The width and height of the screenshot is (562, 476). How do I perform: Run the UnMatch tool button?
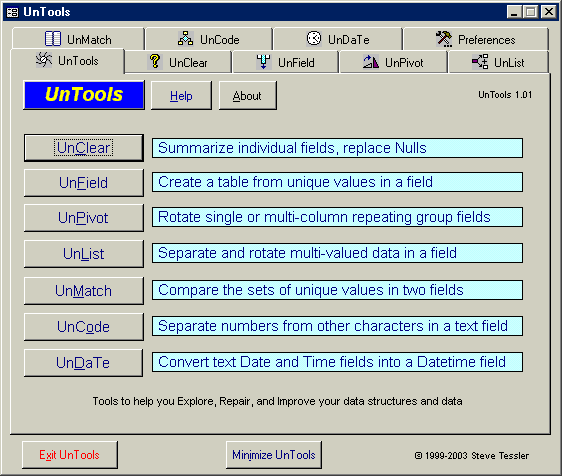click(84, 291)
